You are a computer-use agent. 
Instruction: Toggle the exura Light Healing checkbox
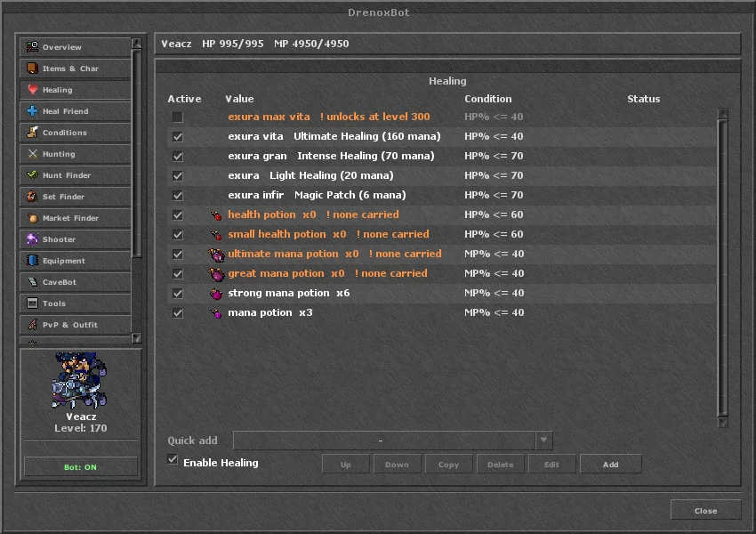click(177, 175)
